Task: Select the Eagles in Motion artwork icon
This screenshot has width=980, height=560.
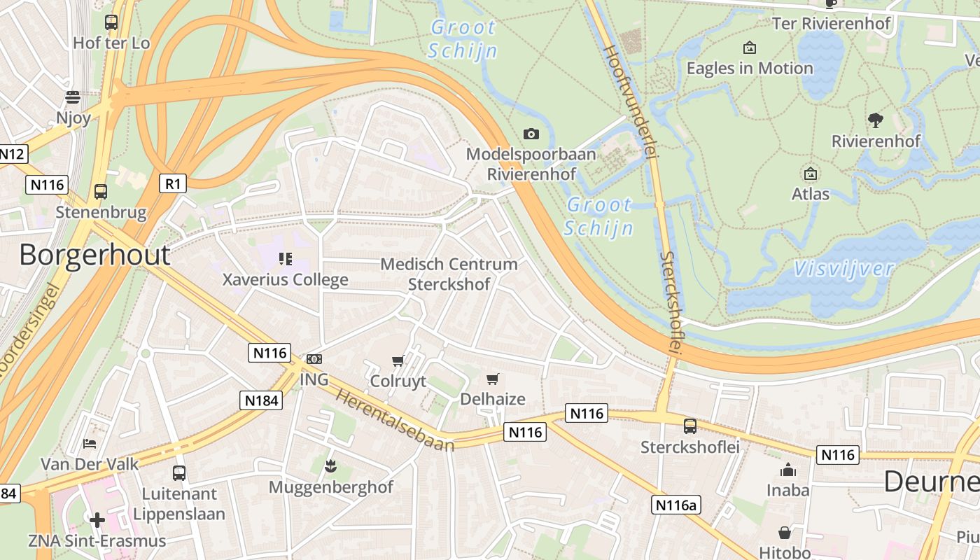Action: coord(750,48)
